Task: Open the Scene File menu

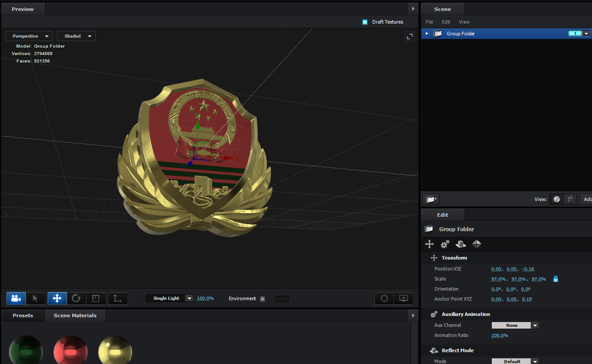Action: click(x=430, y=22)
